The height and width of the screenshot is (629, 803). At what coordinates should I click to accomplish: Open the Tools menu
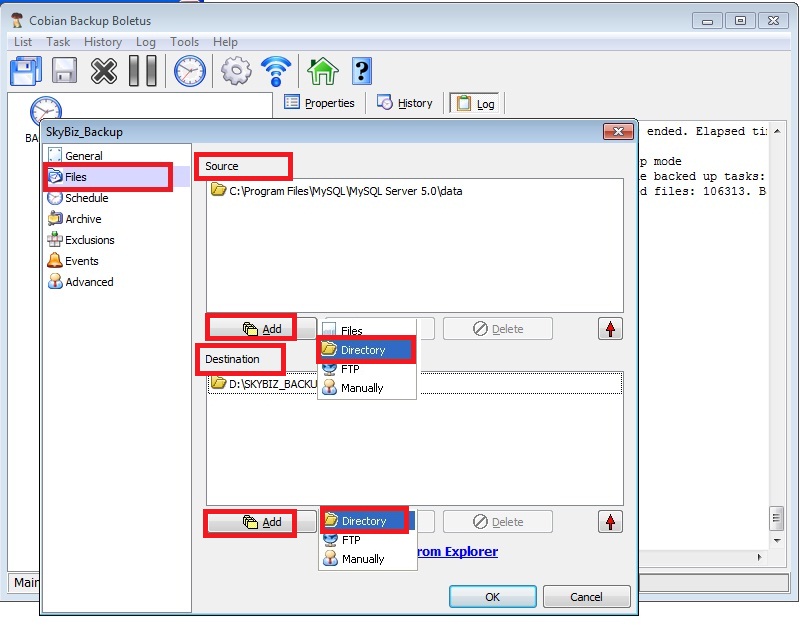(184, 42)
